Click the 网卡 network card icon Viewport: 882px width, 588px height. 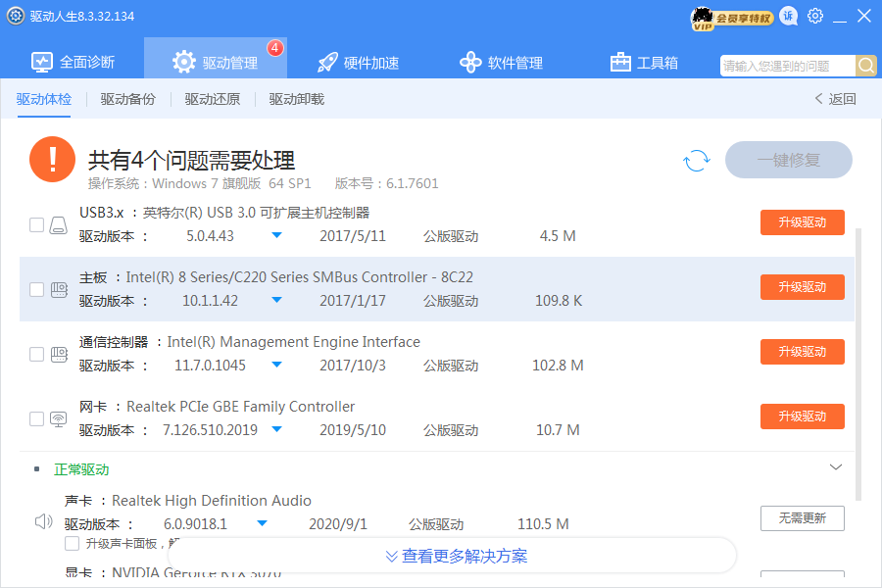59,419
